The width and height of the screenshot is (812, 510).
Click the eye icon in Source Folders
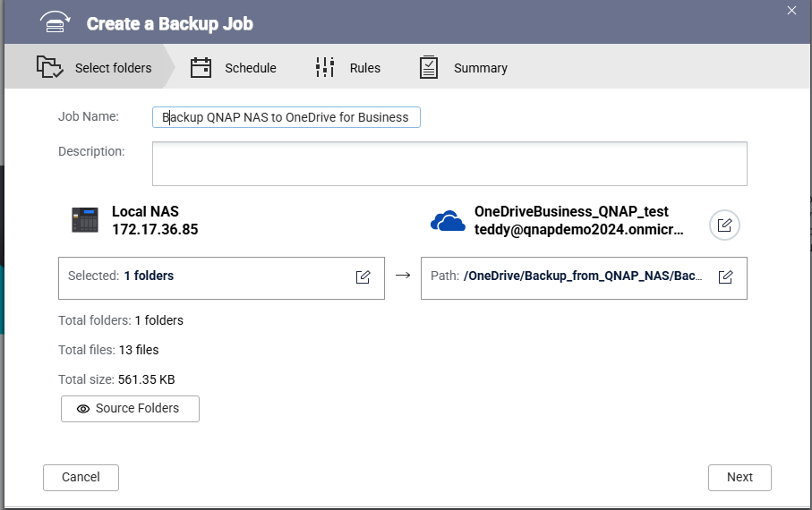click(83, 409)
